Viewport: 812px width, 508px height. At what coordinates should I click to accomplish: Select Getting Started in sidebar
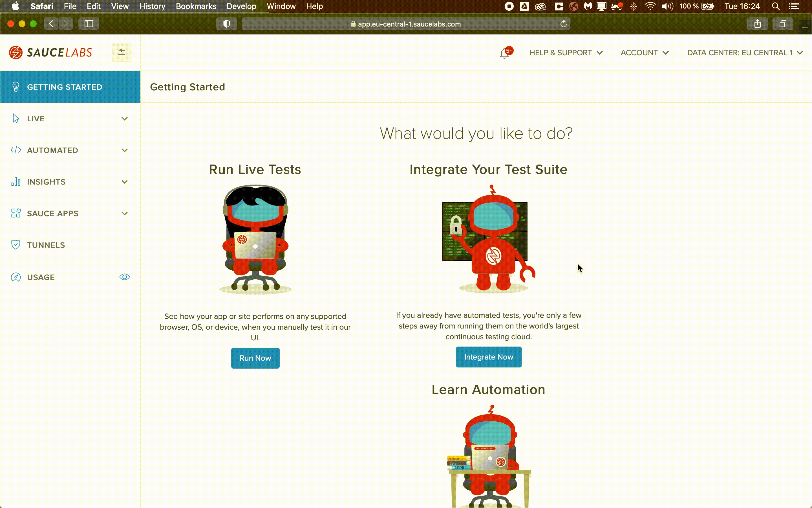(x=70, y=87)
